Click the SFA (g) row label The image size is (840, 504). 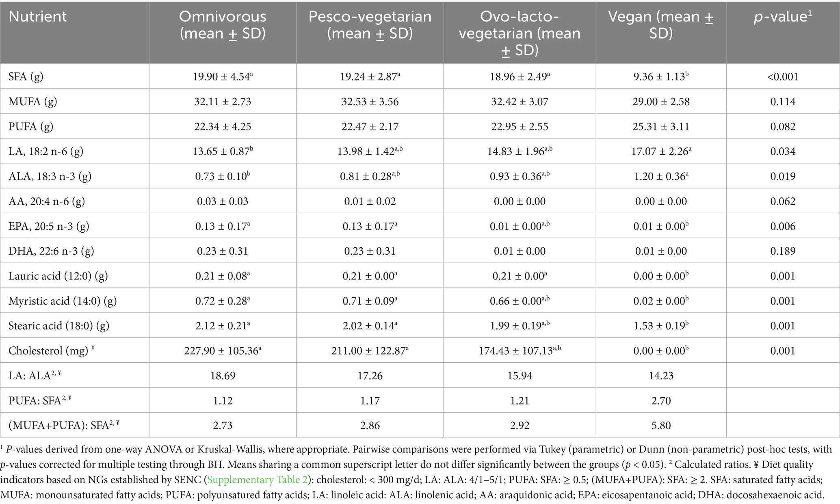click(x=26, y=77)
